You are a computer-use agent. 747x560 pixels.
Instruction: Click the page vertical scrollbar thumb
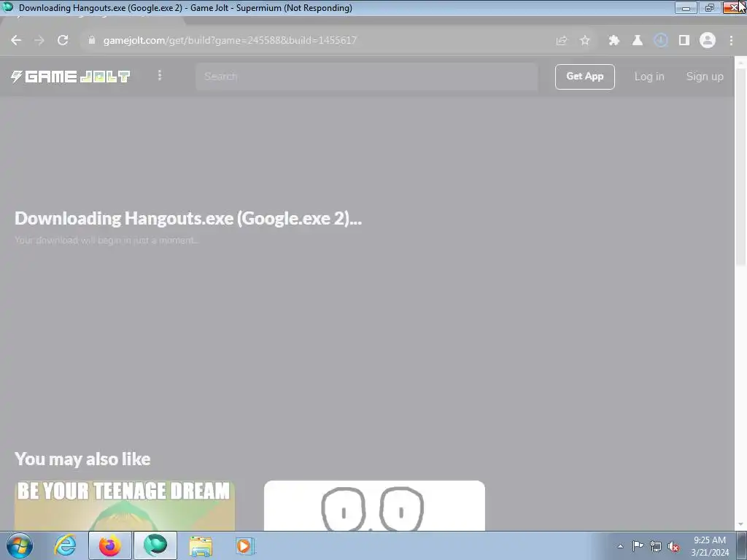pos(741,167)
